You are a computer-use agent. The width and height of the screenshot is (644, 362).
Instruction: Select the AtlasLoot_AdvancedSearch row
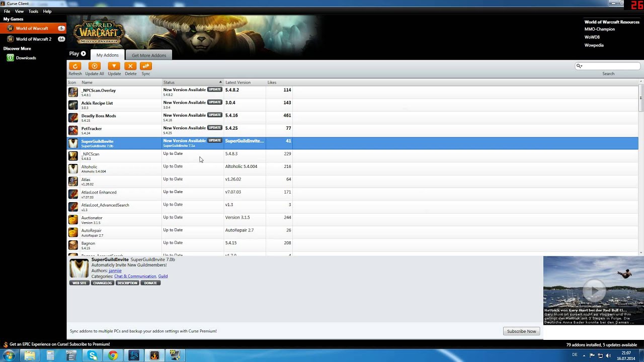tap(352, 207)
